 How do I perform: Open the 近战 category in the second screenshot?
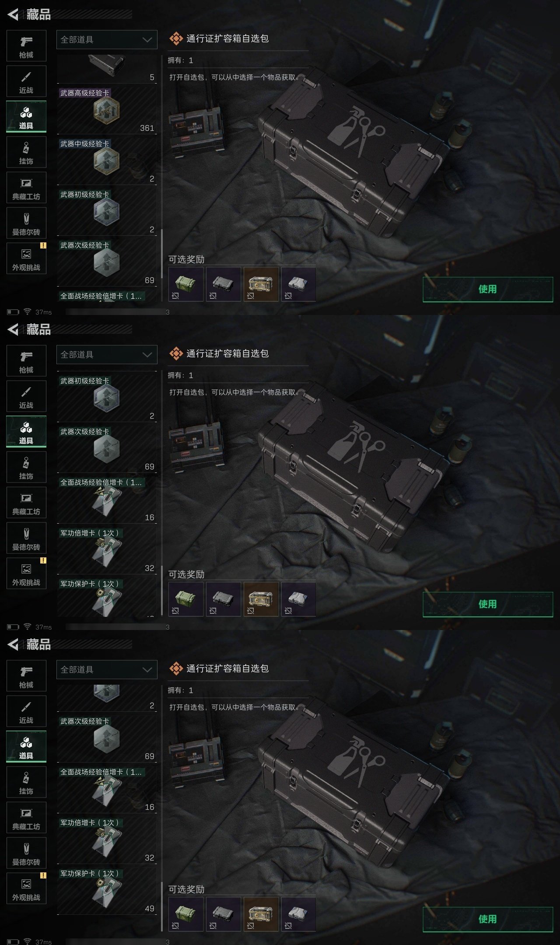tap(26, 396)
